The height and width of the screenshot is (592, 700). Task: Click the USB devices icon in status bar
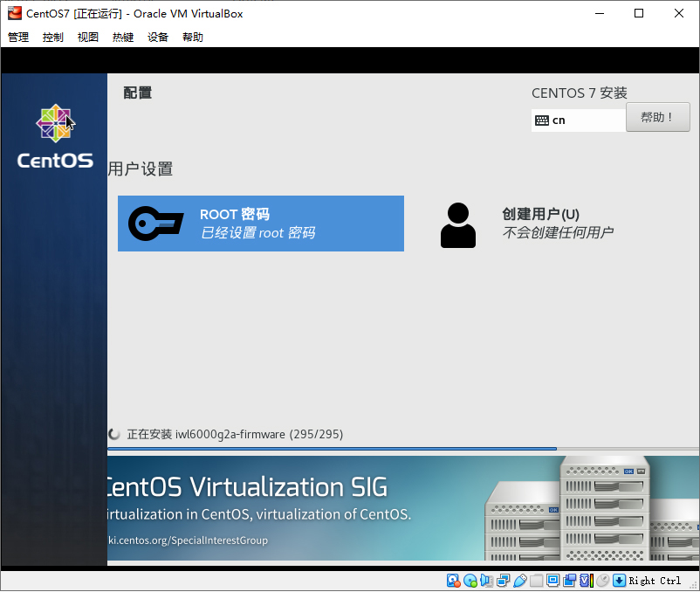[518, 580]
